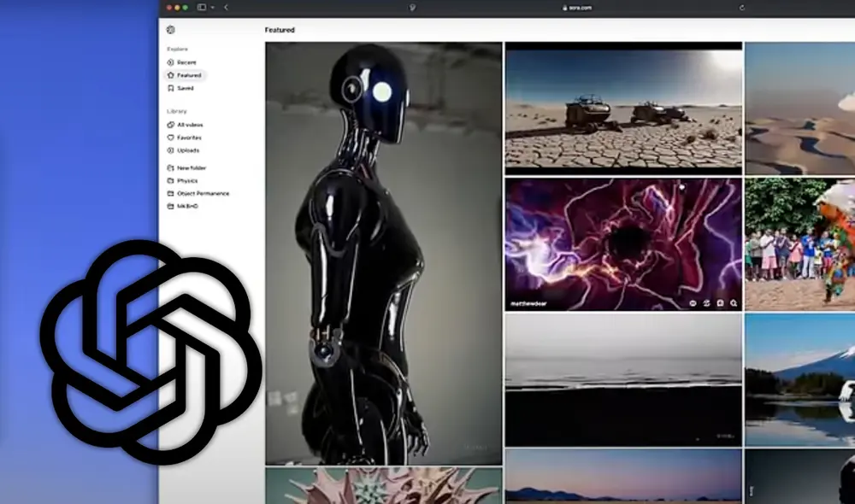Open the Favorites heart section
The image size is (855, 504).
(188, 138)
